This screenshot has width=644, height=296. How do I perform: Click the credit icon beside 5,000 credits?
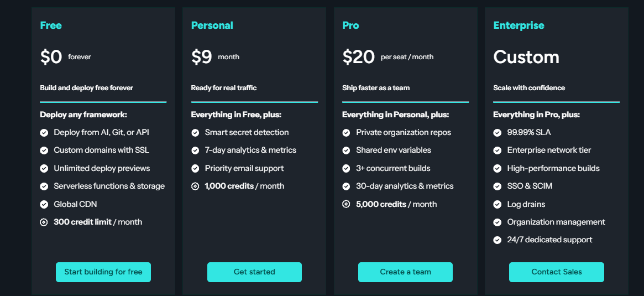346,204
